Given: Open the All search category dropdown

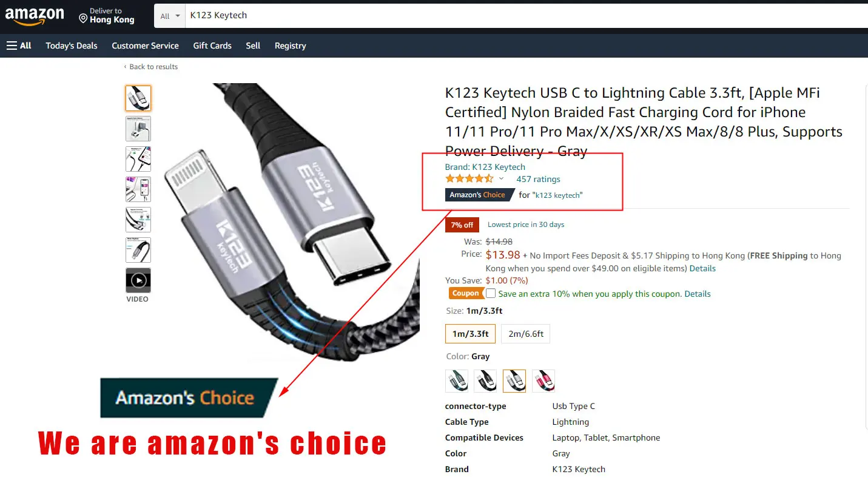Looking at the screenshot, I should click(x=169, y=16).
